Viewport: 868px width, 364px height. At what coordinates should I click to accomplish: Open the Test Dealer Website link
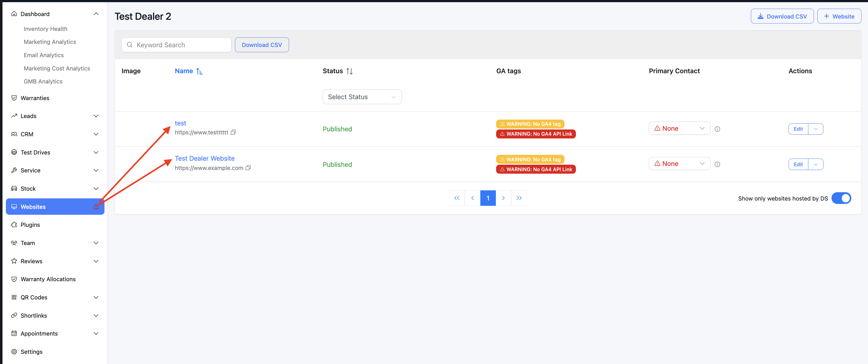click(205, 158)
